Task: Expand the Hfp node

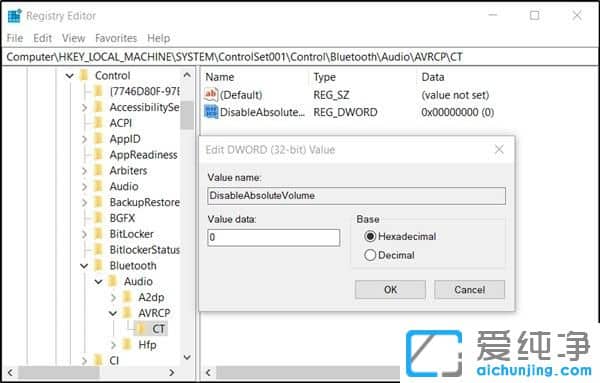Action: point(113,345)
